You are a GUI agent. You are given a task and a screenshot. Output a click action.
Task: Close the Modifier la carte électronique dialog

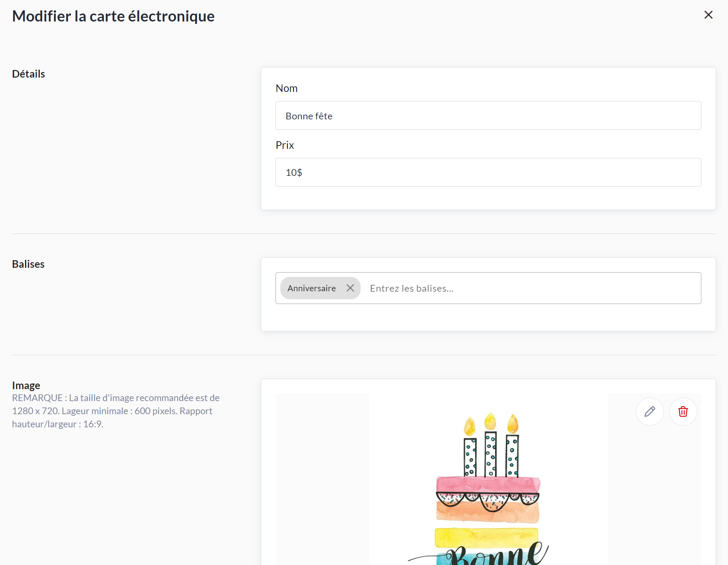pyautogui.click(x=708, y=15)
